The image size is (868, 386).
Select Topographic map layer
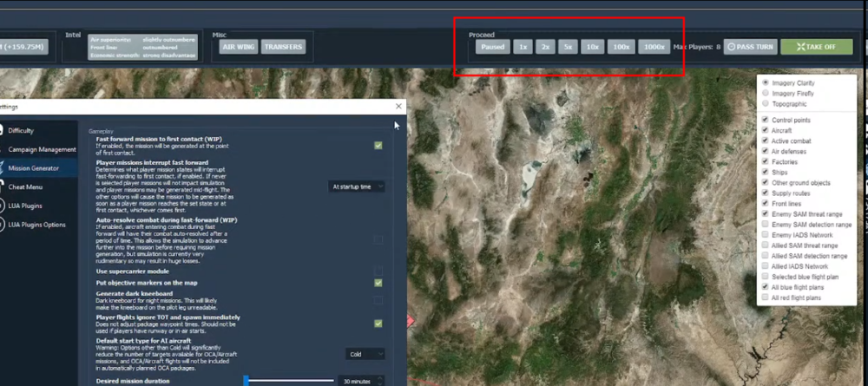[x=766, y=103]
